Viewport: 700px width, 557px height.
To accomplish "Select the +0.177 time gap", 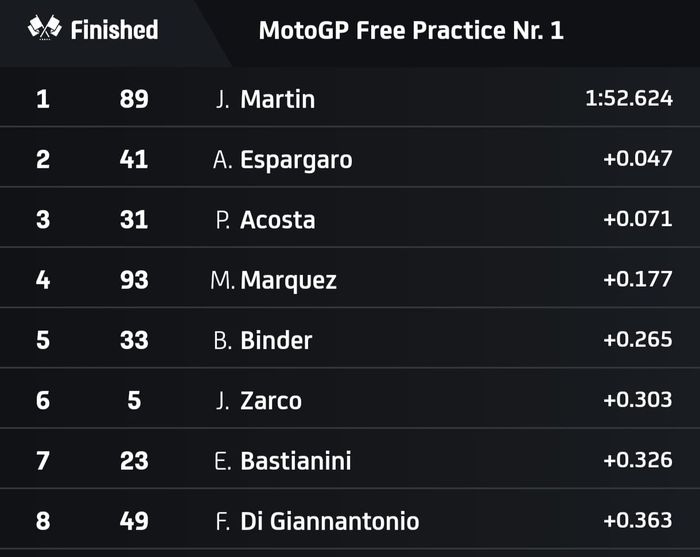I will coord(638,279).
